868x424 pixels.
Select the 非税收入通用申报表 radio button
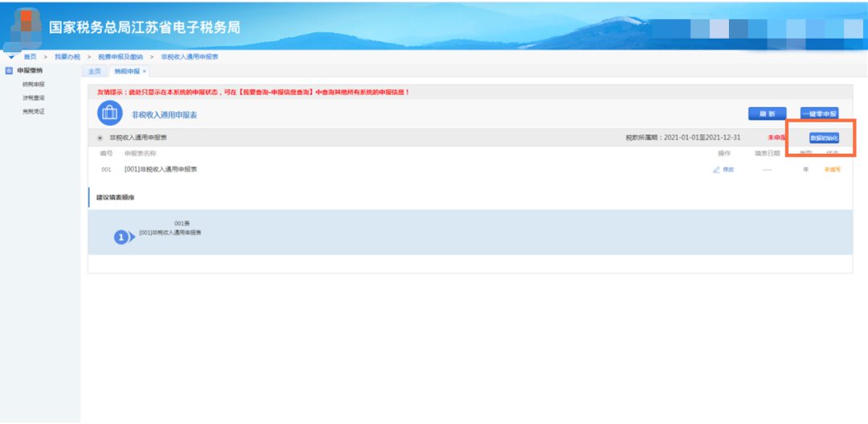(x=100, y=138)
